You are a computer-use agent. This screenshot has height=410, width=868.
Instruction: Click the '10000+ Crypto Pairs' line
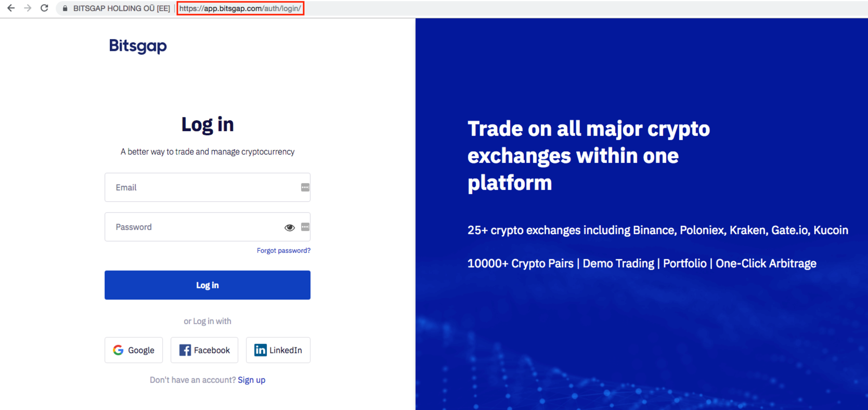[642, 263]
